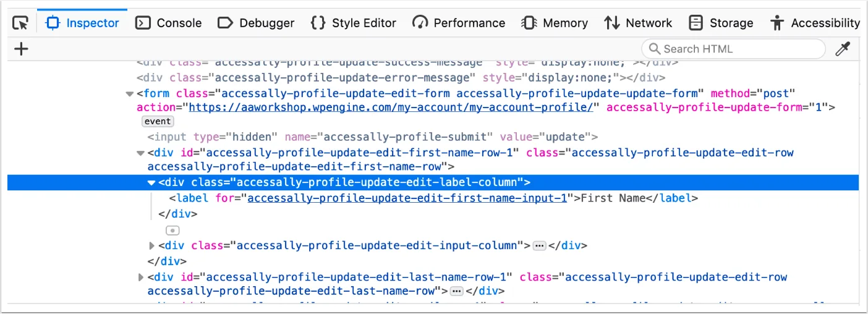The height and width of the screenshot is (314, 868).
Task: Click the element picker arrow icon
Action: click(x=20, y=23)
